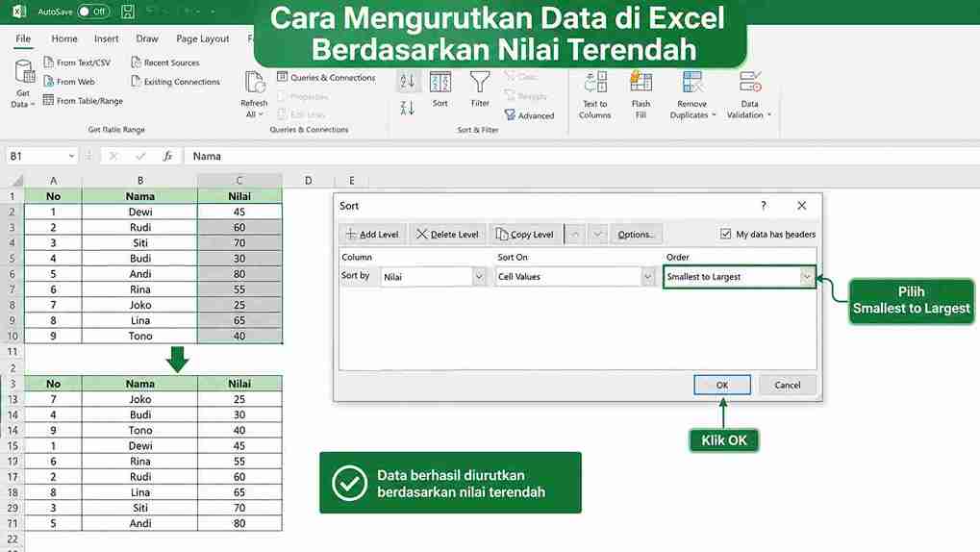The height and width of the screenshot is (552, 980).
Task: Open Queries & Connections pane
Action: pyautogui.click(x=326, y=78)
